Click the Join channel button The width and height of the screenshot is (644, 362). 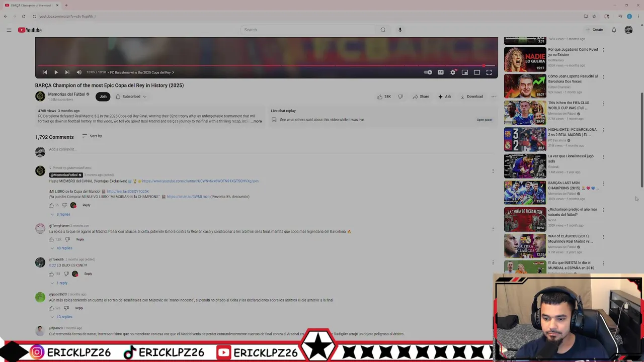103,97
